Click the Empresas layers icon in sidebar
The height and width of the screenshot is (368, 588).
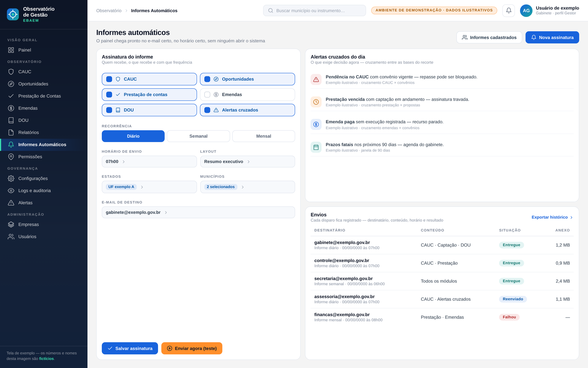[11, 224]
